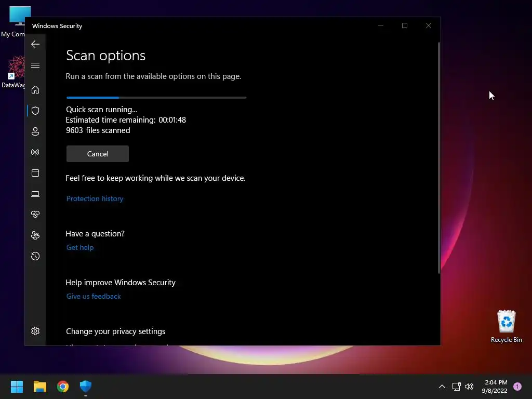
Task: Launch Google Chrome from the taskbar
Action: 63,387
